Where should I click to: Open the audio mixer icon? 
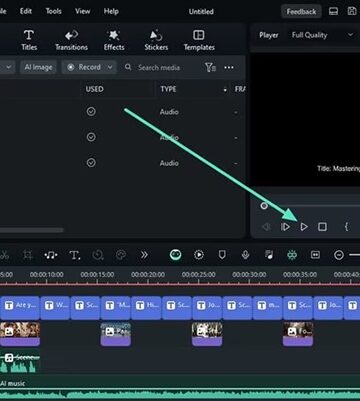(269, 255)
